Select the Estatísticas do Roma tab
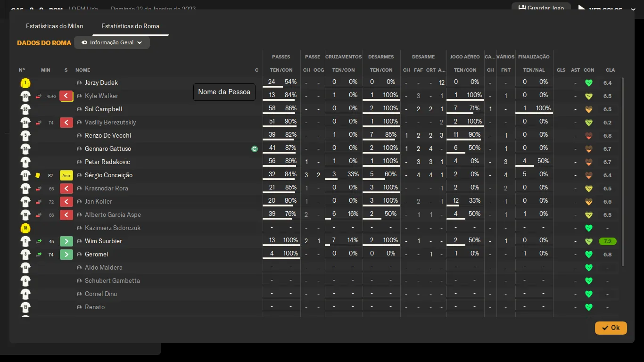This screenshot has height=362, width=644. click(130, 26)
